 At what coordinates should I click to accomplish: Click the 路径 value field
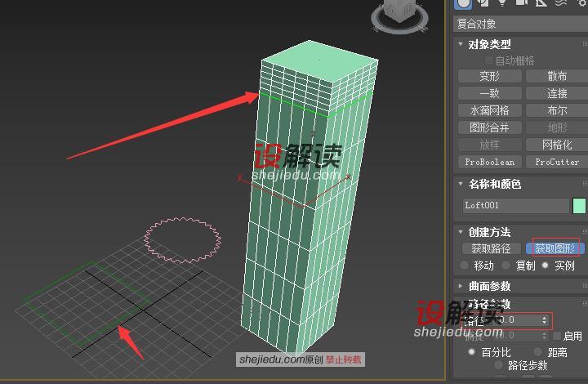[x=519, y=320]
